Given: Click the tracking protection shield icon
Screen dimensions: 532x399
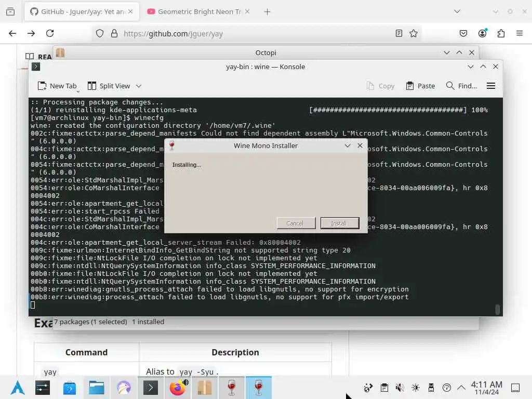Looking at the screenshot, I should click(x=100, y=33).
